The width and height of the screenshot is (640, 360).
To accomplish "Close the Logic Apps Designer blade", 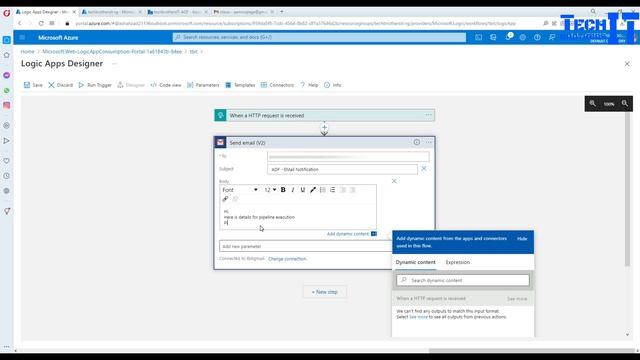I will pyautogui.click(x=627, y=64).
